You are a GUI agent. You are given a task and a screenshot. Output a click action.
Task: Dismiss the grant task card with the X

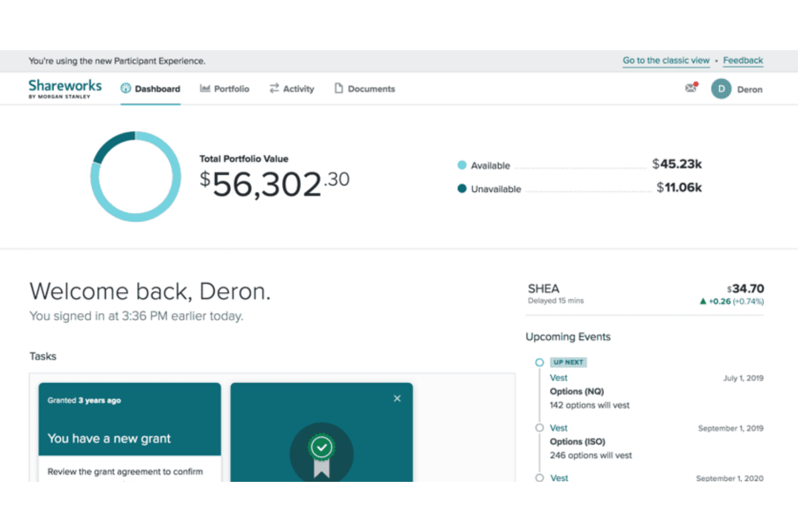[397, 398]
